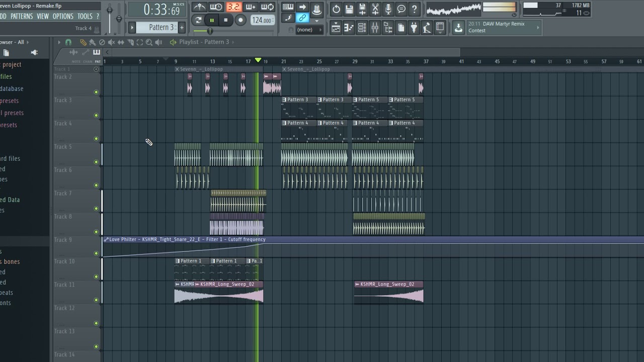
Task: Toggle the playlist snap magnet
Action: pos(68,42)
